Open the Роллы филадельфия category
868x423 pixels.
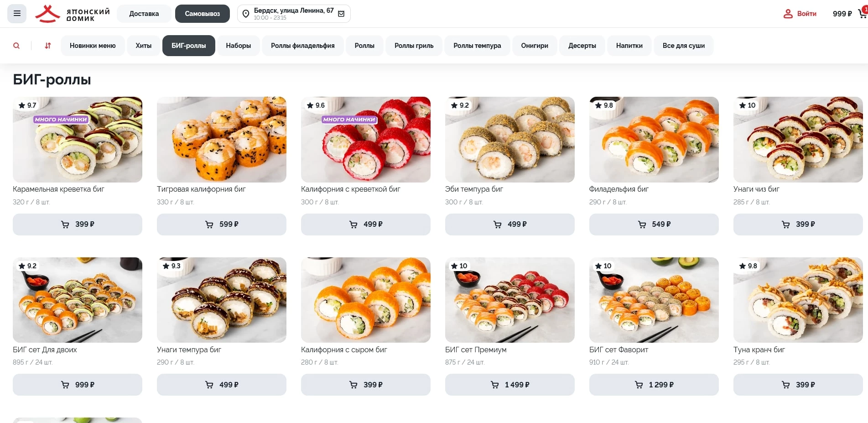coord(302,46)
